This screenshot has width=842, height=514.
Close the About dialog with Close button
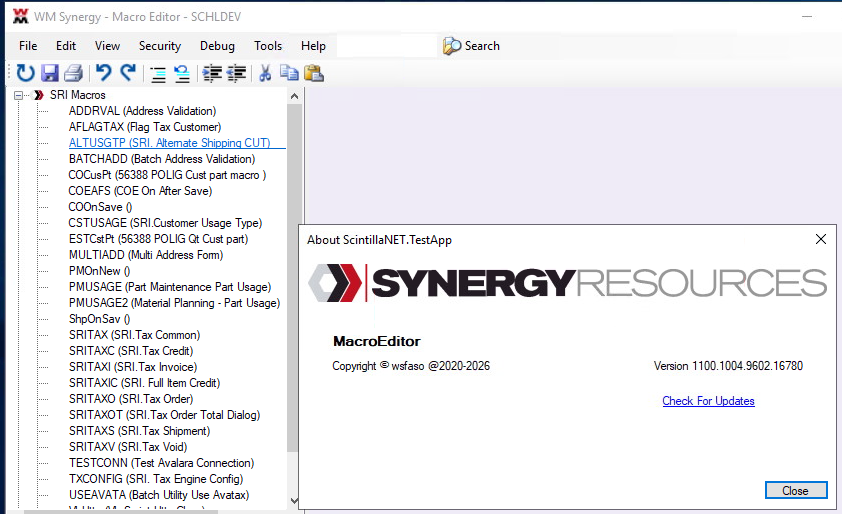(796, 490)
